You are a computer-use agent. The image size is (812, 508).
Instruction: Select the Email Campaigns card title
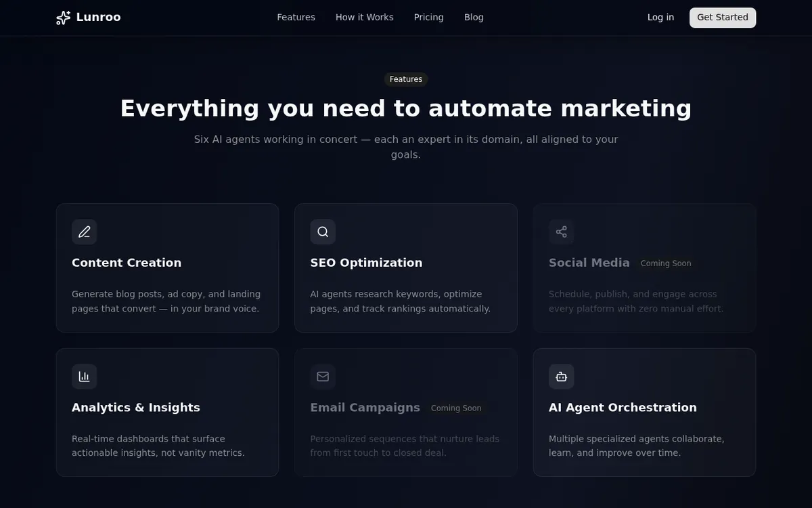365,408
